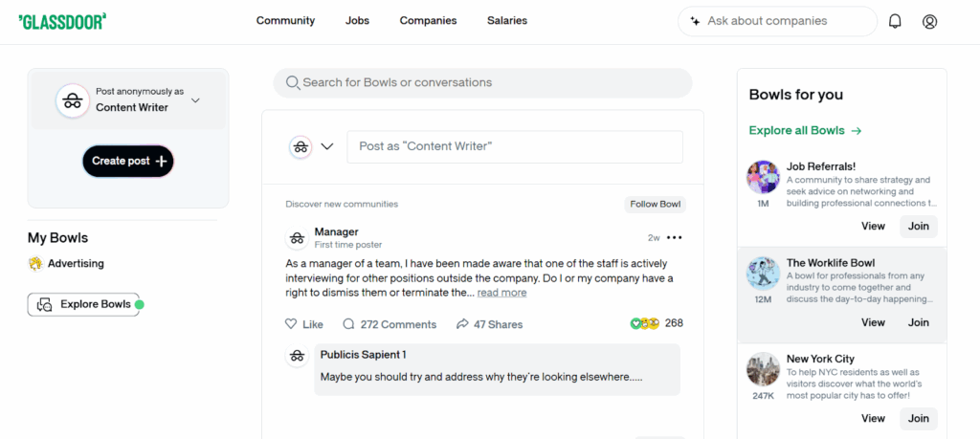Viewport: 980px width, 439px height.
Task: Click the reaction emojis next to 268
Action: tap(645, 323)
